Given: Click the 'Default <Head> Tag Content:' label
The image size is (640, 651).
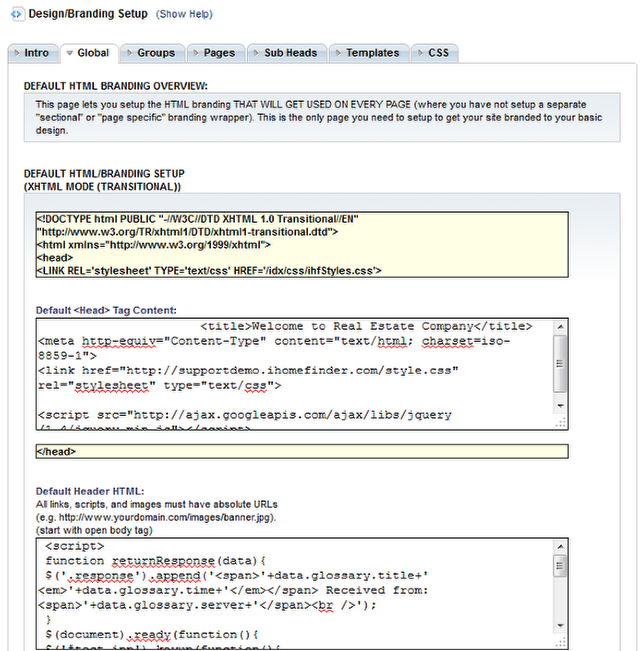Looking at the screenshot, I should [x=106, y=311].
